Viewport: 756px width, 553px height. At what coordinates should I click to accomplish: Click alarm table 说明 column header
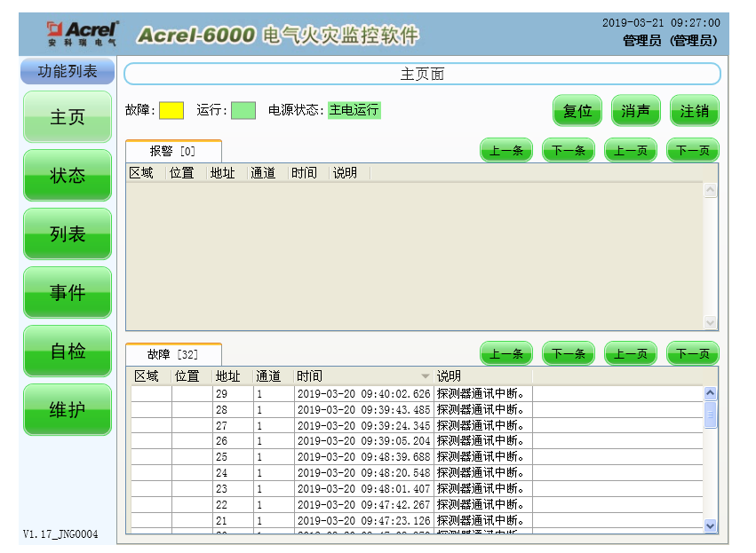pyautogui.click(x=349, y=172)
